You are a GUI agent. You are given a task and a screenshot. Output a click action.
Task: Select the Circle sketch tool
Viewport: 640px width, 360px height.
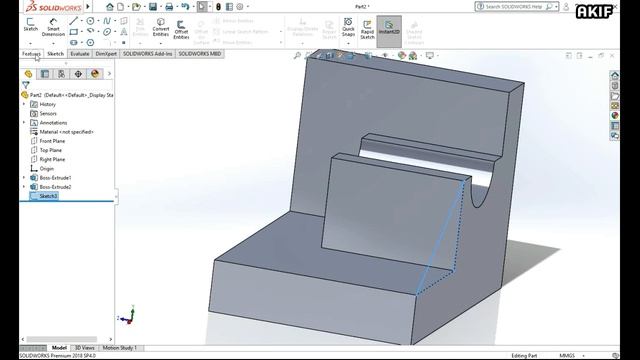pos(91,20)
